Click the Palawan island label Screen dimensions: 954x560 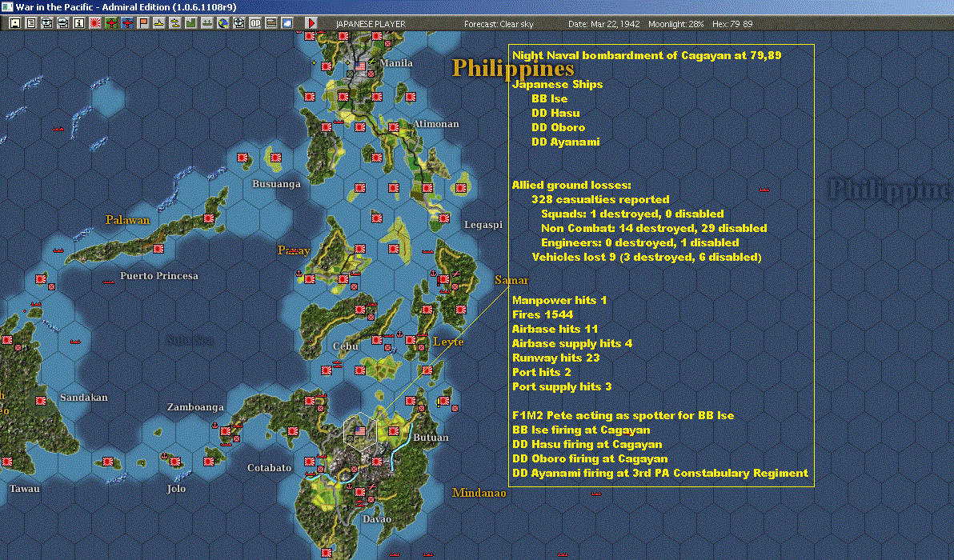click(127, 219)
